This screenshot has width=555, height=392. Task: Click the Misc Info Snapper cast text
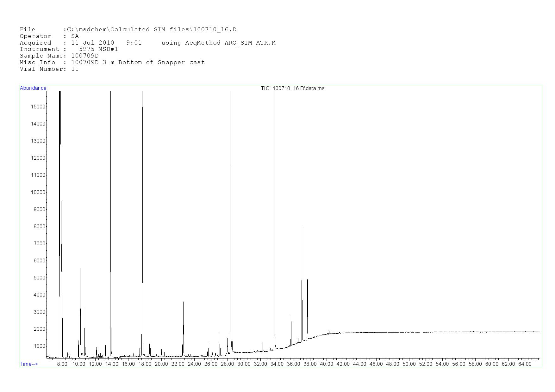coord(181,62)
